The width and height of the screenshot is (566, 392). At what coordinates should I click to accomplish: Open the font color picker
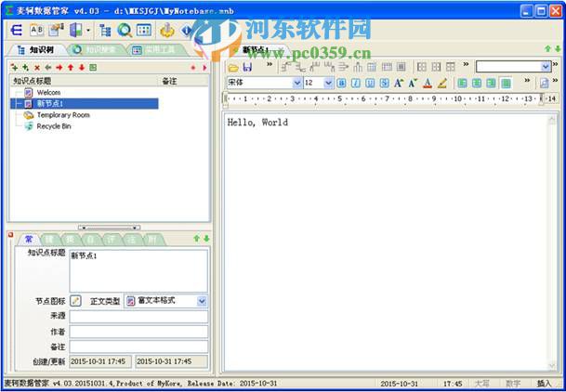click(428, 84)
